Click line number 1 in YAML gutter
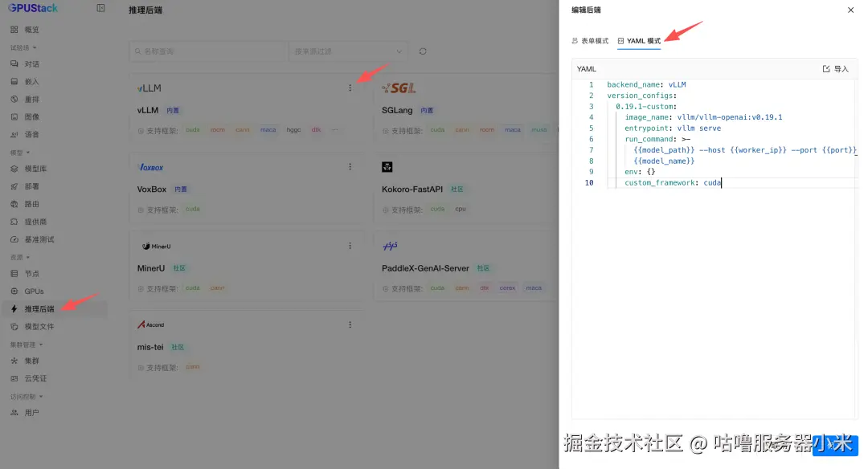Screen dimensions: 868x469 click(x=591, y=84)
